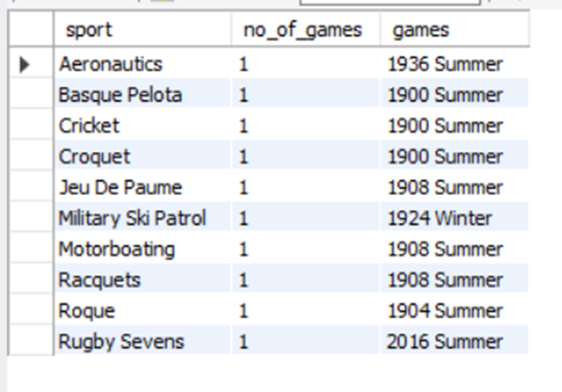This screenshot has height=392, width=562.
Task: Select the Rugby Sevens cell
Action: (x=142, y=342)
